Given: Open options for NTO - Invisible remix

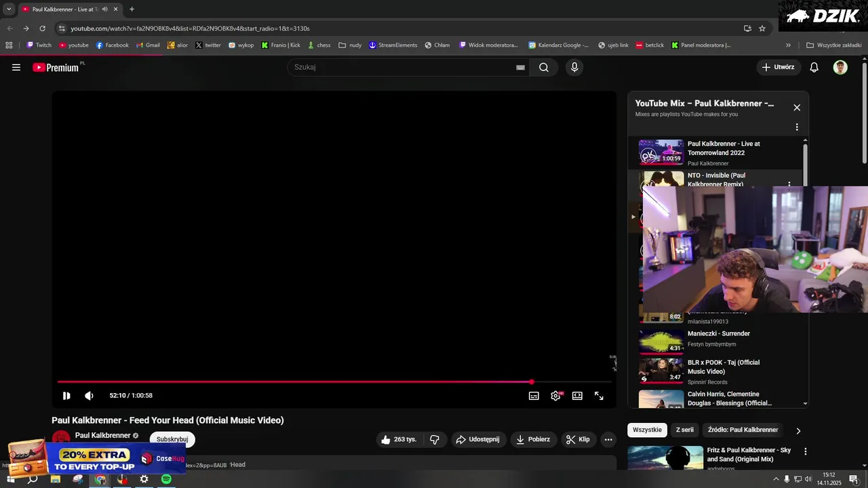Looking at the screenshot, I should 789,184.
